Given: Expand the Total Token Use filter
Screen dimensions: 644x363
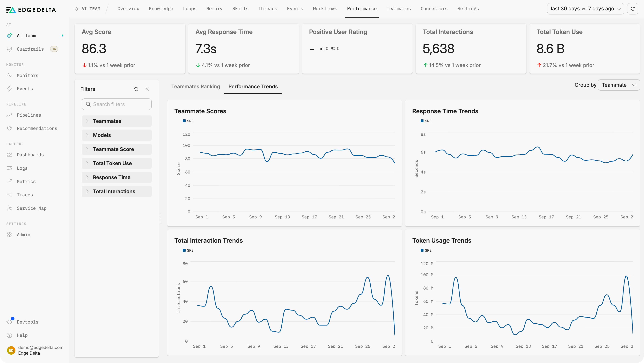Looking at the screenshot, I should (117, 163).
